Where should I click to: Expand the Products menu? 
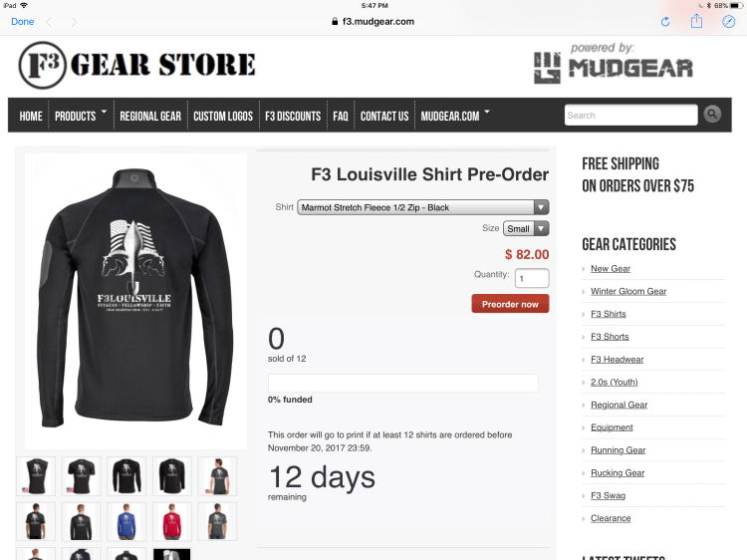point(80,116)
